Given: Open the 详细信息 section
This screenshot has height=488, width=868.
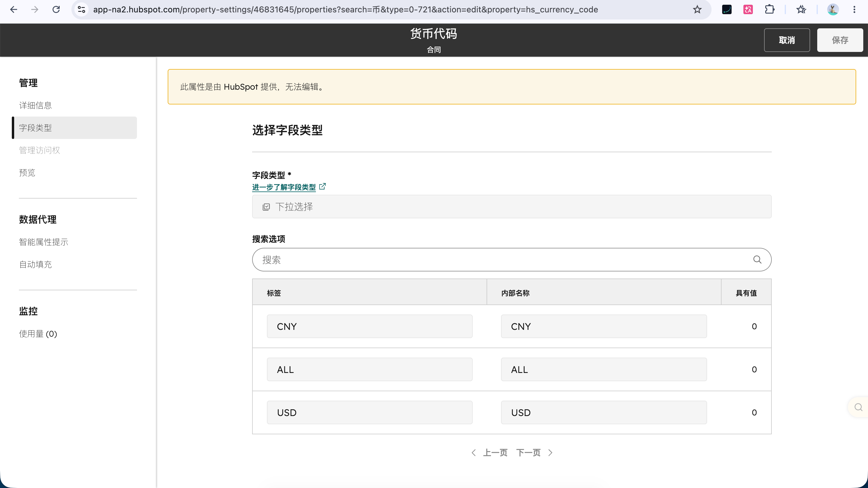Looking at the screenshot, I should [35, 105].
